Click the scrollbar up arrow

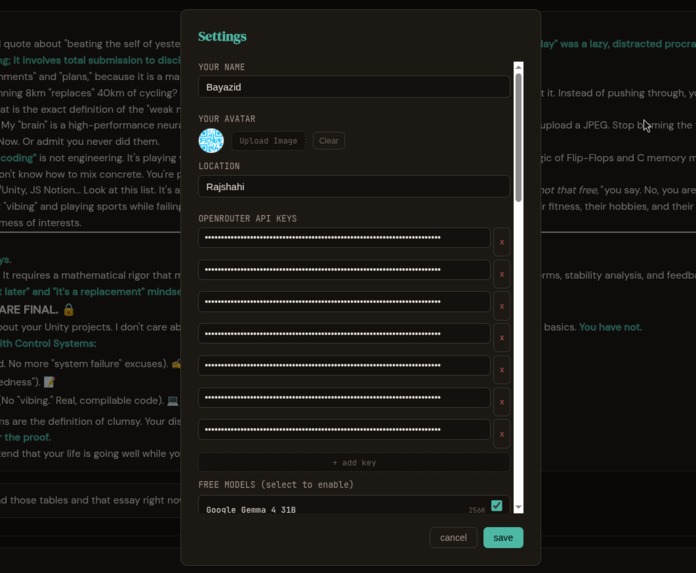coord(518,67)
